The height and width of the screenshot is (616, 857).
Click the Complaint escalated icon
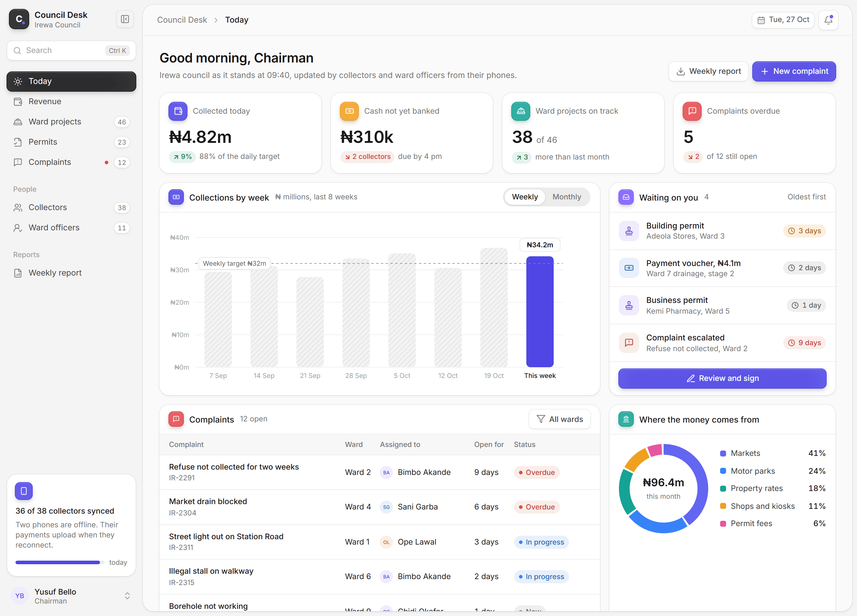(x=629, y=343)
